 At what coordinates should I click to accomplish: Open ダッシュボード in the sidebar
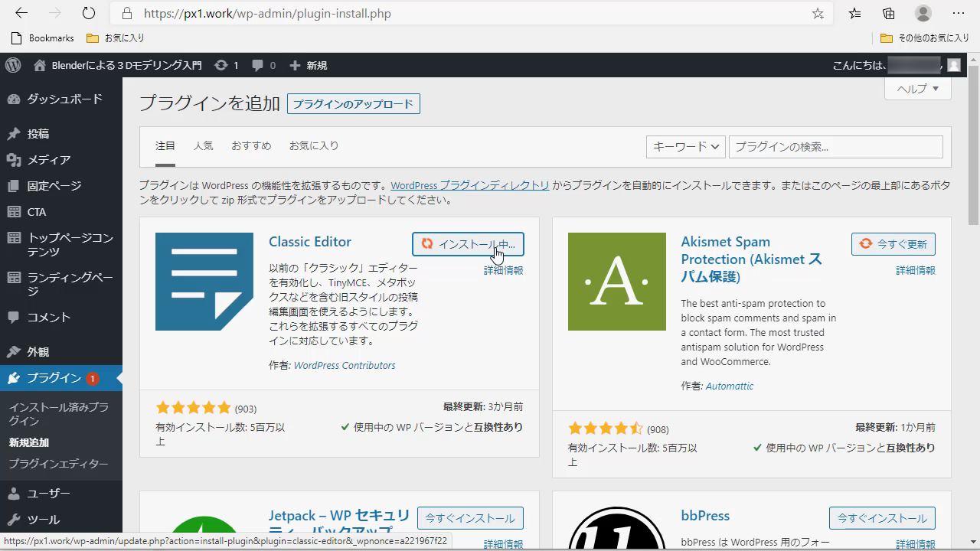(64, 99)
